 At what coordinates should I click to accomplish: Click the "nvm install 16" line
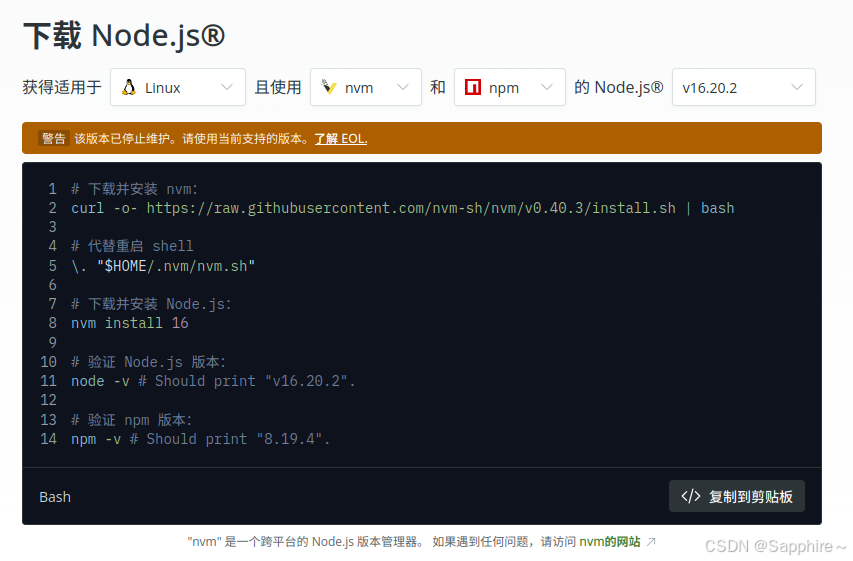[129, 323]
